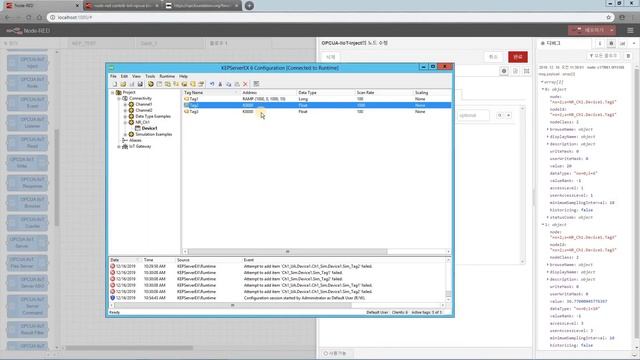Click gear properties icon in Node-RED edit panel
Viewport: 640px width, 360px height.
[504, 71]
